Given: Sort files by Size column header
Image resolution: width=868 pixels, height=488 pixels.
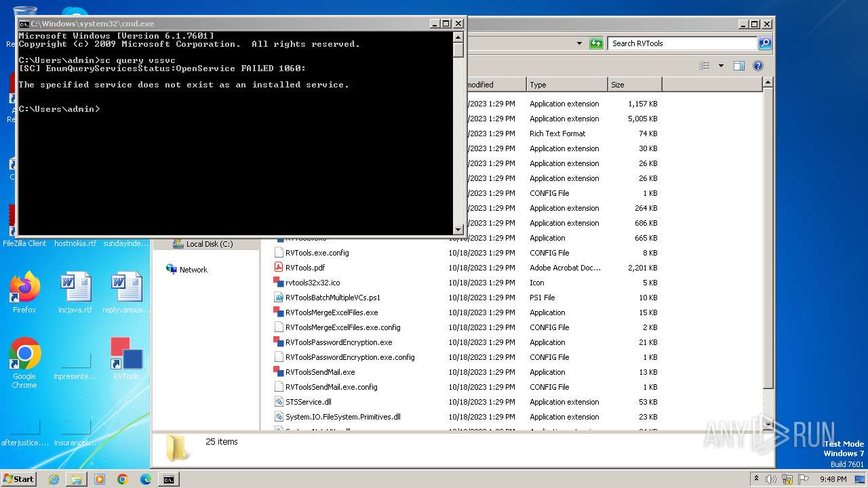Looking at the screenshot, I should coord(635,85).
